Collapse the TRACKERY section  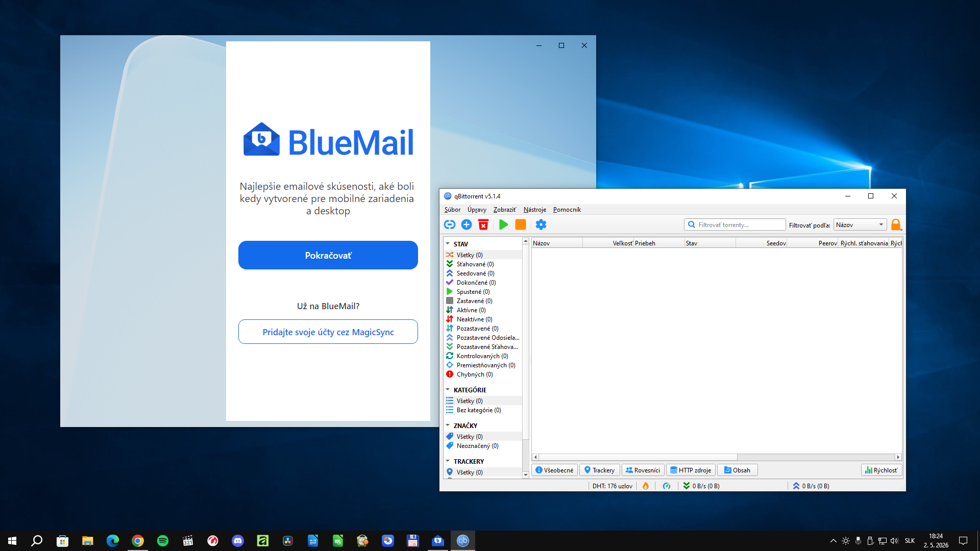pos(448,461)
